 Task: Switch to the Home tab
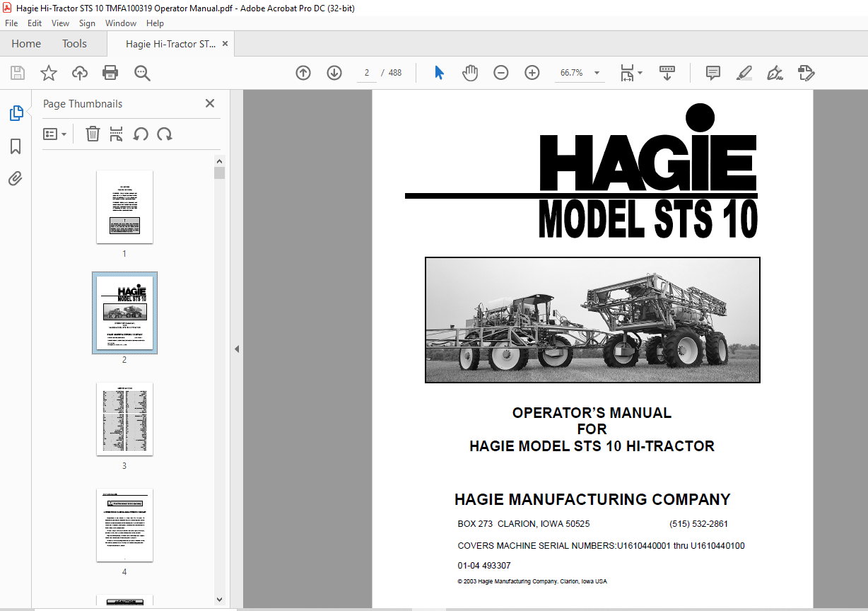(26, 44)
